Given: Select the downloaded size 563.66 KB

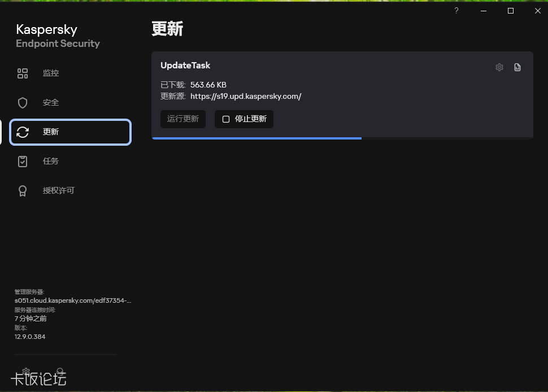Looking at the screenshot, I should coord(208,85).
